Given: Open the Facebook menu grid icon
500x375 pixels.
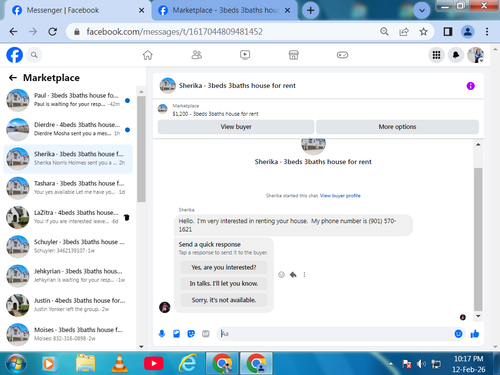Looking at the screenshot, I should [436, 55].
